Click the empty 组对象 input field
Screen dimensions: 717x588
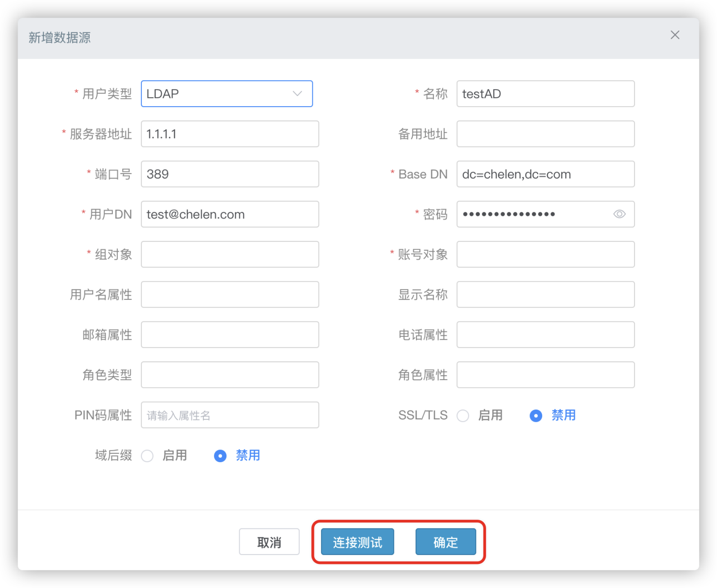click(x=230, y=254)
